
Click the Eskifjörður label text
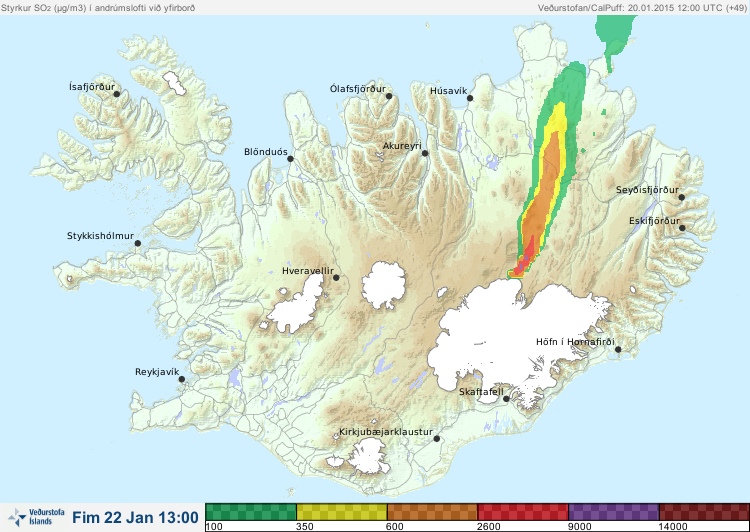point(654,221)
